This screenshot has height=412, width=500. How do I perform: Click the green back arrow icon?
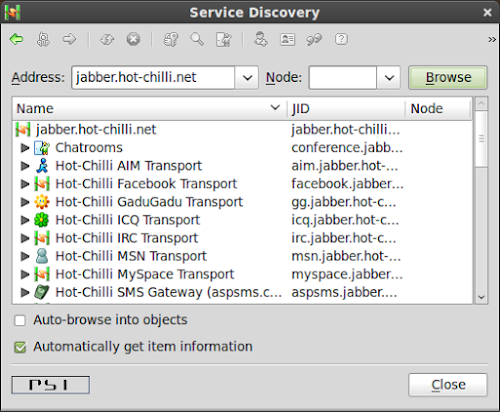(x=16, y=39)
